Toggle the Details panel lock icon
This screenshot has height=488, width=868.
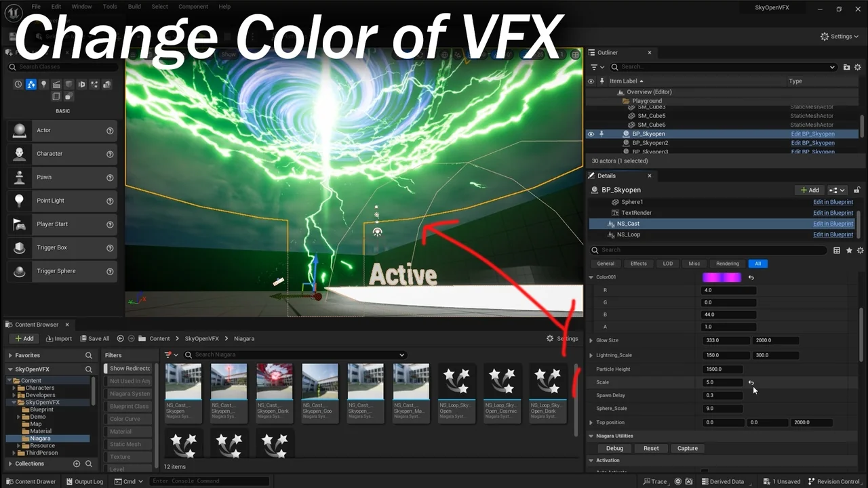coord(857,190)
